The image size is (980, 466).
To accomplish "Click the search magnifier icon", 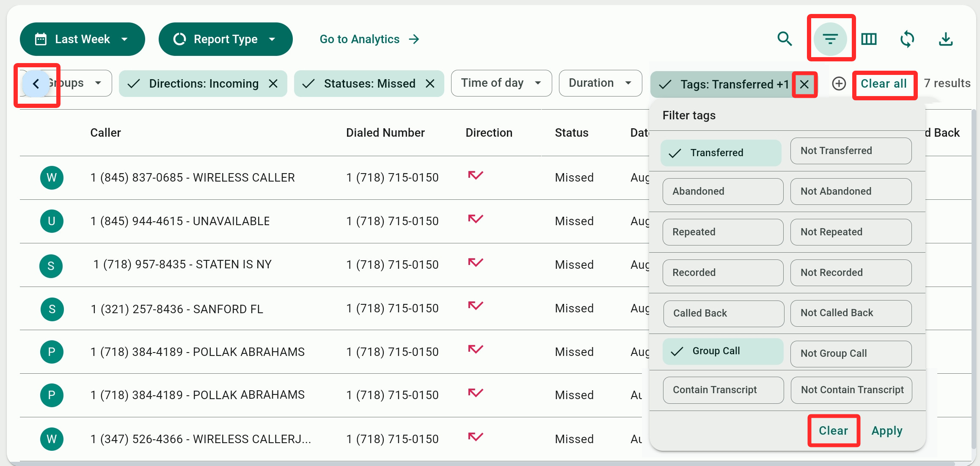I will tap(785, 39).
